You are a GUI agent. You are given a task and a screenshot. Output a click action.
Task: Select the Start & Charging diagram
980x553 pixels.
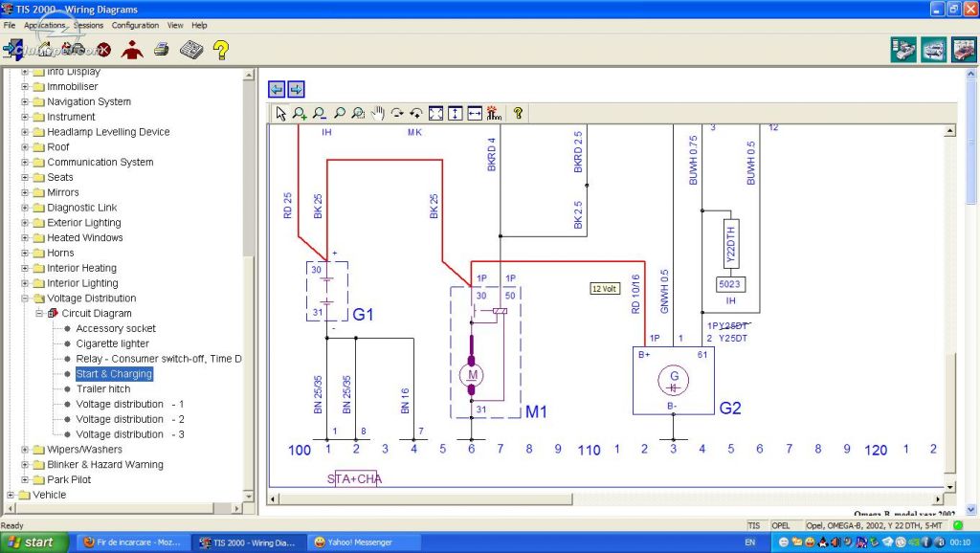[114, 374]
